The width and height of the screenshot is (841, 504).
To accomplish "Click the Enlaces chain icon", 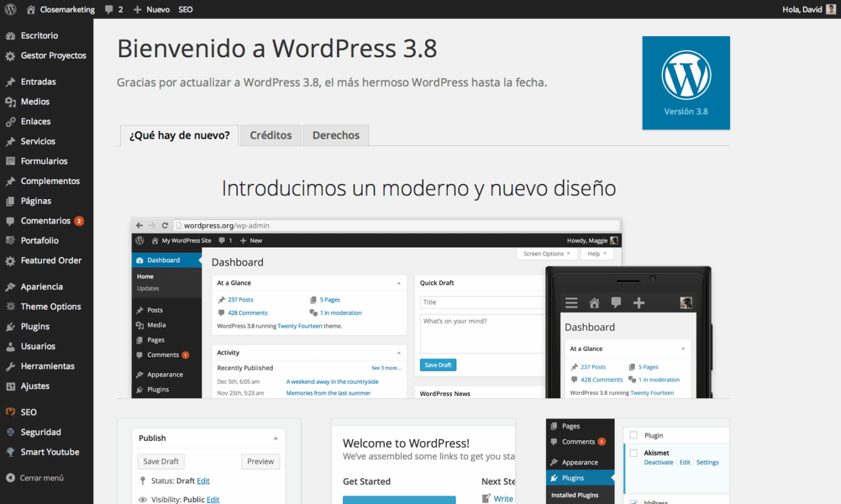I will 10,122.
